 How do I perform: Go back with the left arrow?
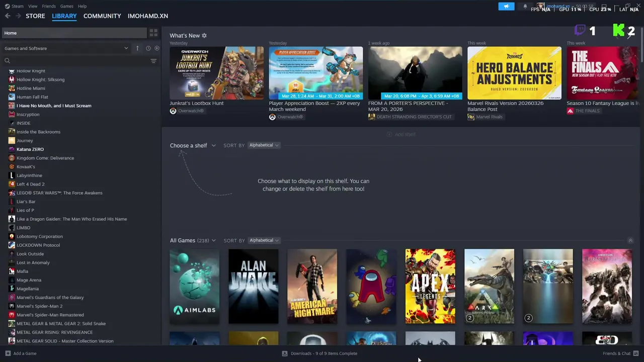coord(8,16)
